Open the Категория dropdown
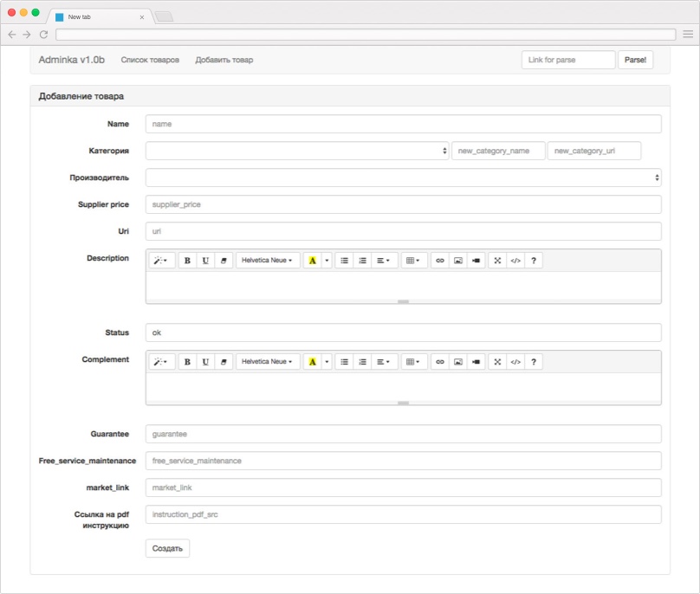Viewport: 700px width, 594px height. pyautogui.click(x=297, y=151)
